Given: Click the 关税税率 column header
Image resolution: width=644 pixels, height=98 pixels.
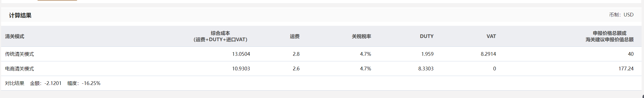Looking at the screenshot, I should click(x=361, y=36).
